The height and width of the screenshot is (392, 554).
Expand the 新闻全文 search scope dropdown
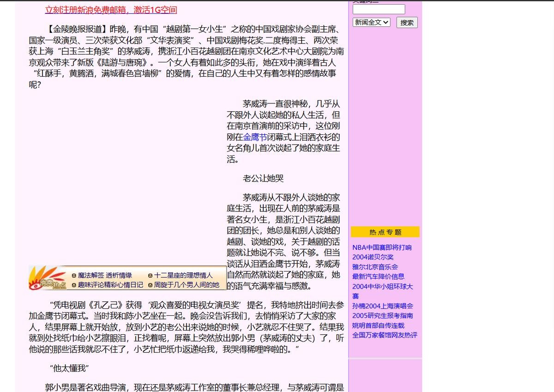pyautogui.click(x=371, y=22)
